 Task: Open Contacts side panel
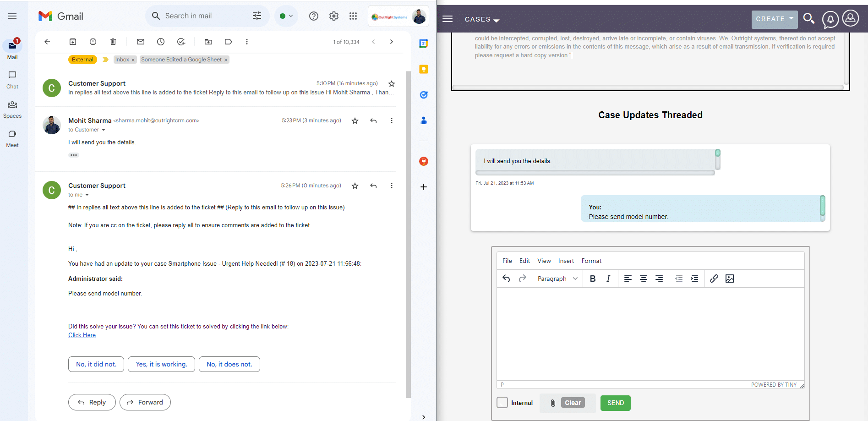click(424, 120)
